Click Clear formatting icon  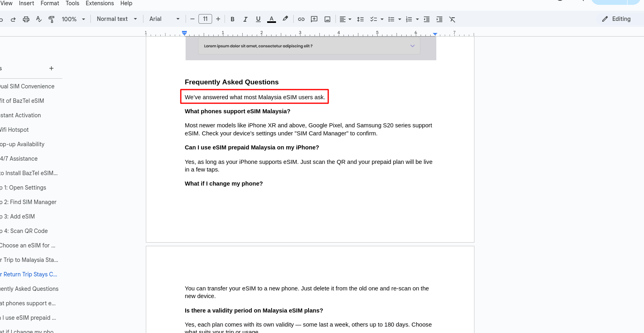pyautogui.click(x=452, y=19)
